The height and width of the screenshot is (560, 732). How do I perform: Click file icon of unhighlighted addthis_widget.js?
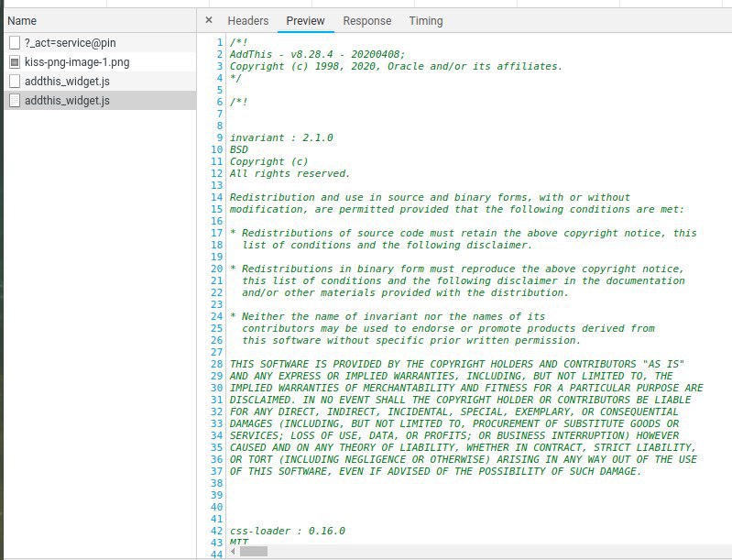pos(15,81)
